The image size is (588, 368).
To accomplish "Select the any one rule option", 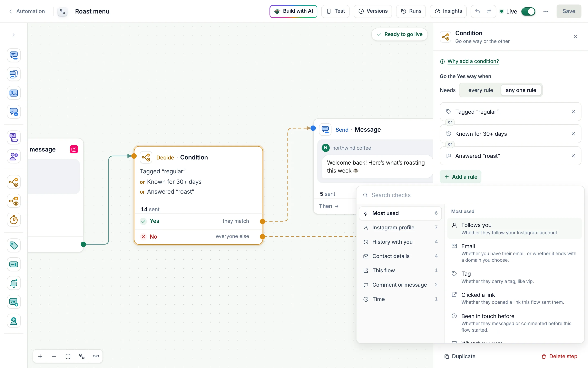I will click(521, 90).
